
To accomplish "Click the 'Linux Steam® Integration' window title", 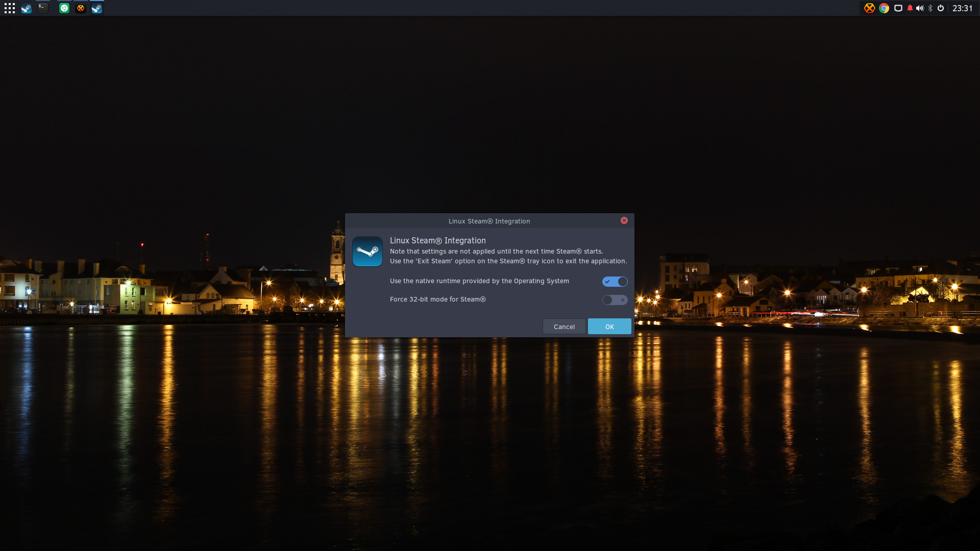I will [x=489, y=221].
